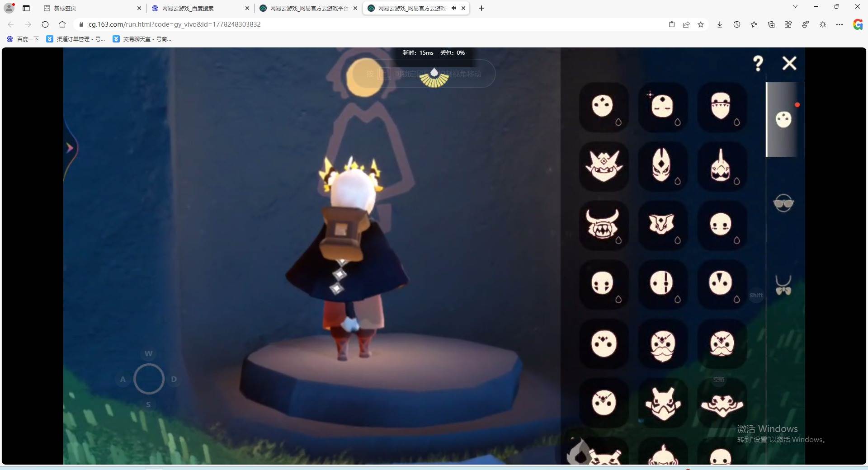The height and width of the screenshot is (470, 868).
Task: Open the tab search dropdown chevron
Action: click(x=795, y=7)
